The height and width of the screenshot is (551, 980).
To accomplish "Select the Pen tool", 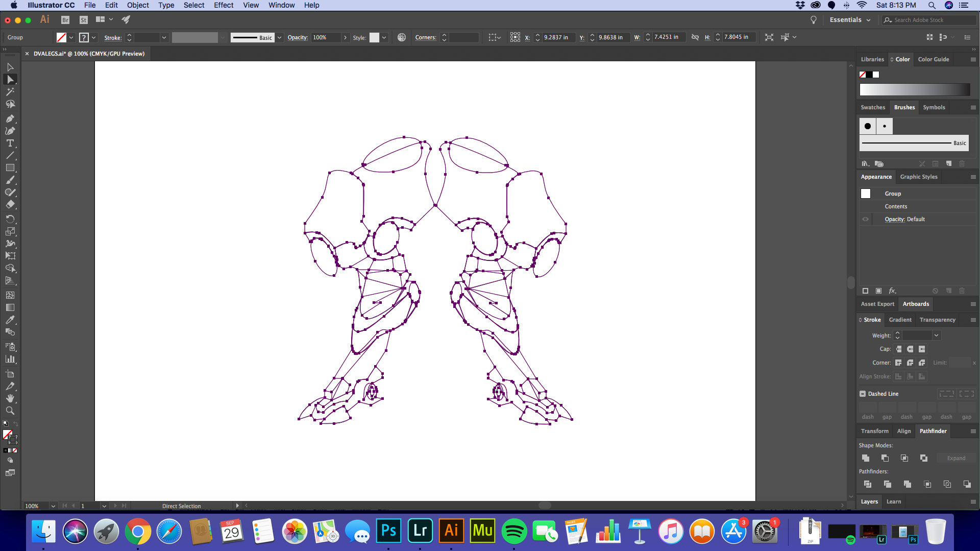I will point(10,118).
